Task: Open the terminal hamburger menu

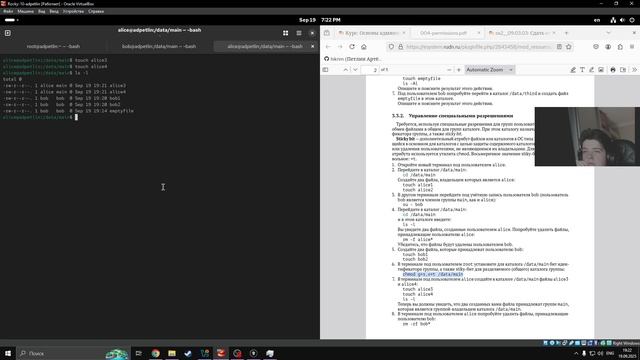Action: coord(299,33)
